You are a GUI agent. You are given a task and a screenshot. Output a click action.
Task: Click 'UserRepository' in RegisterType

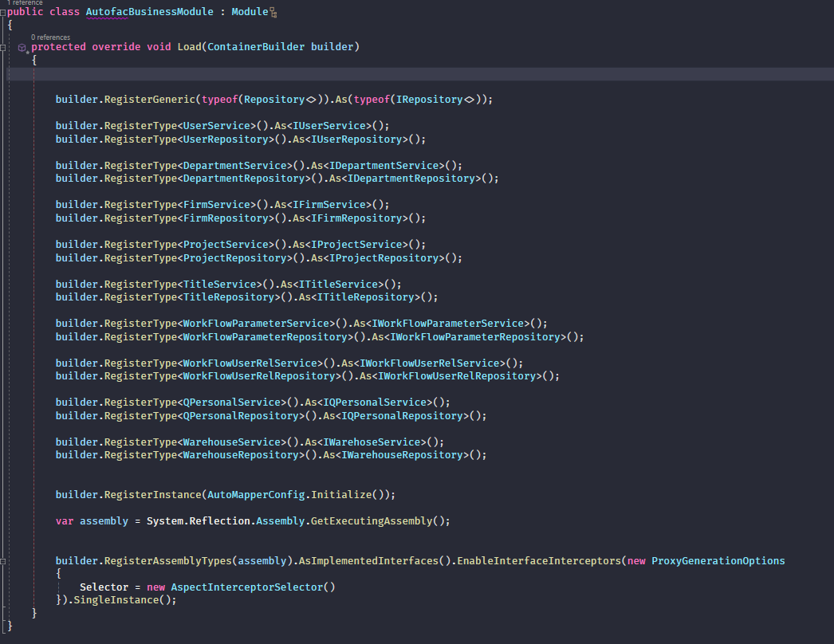pyautogui.click(x=226, y=139)
